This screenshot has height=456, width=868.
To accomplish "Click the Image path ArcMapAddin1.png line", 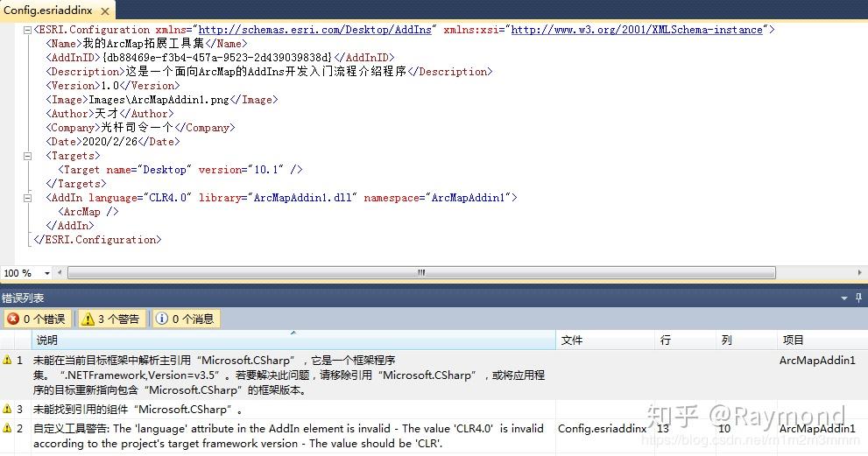I will 161,100.
